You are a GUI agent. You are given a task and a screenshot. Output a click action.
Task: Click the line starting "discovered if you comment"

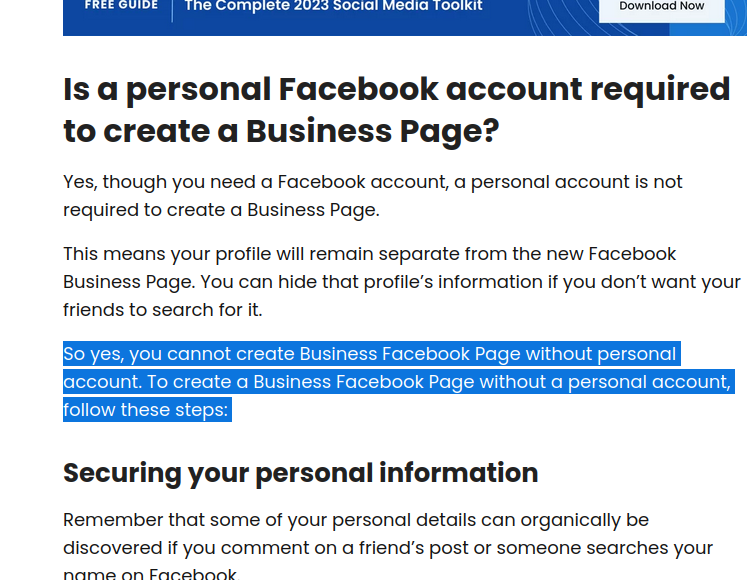387,548
